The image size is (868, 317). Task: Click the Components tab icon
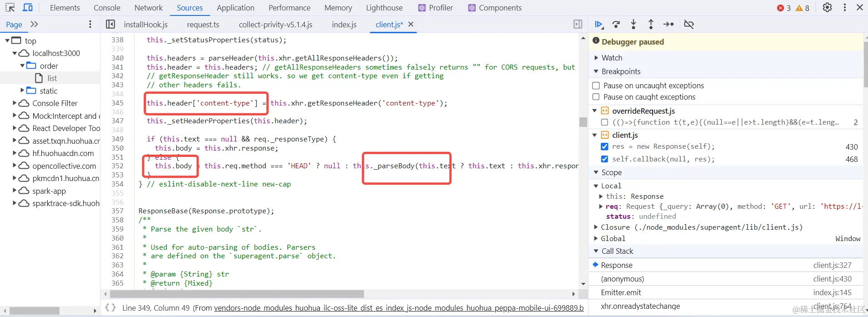pyautogui.click(x=472, y=8)
